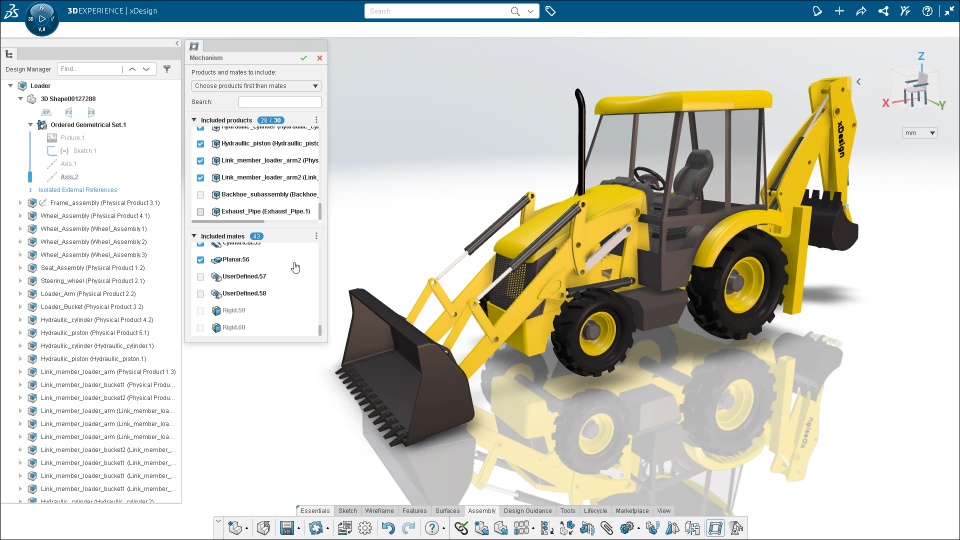
Task: Click the search magnifier icon
Action: [516, 11]
